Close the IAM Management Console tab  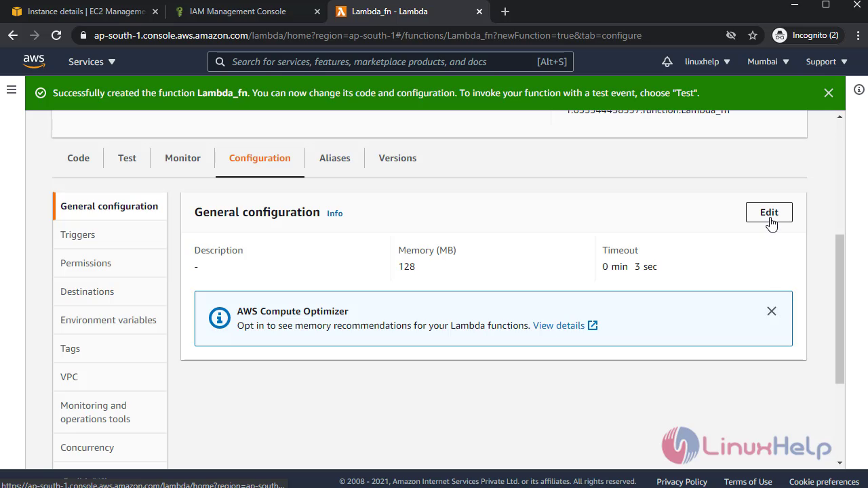pos(317,12)
